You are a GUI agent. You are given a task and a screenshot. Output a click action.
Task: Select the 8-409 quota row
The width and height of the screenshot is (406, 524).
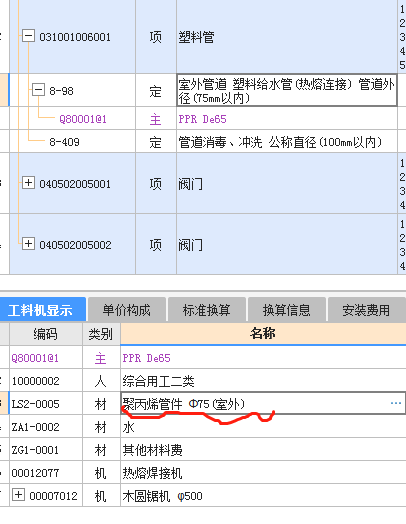[x=64, y=142]
